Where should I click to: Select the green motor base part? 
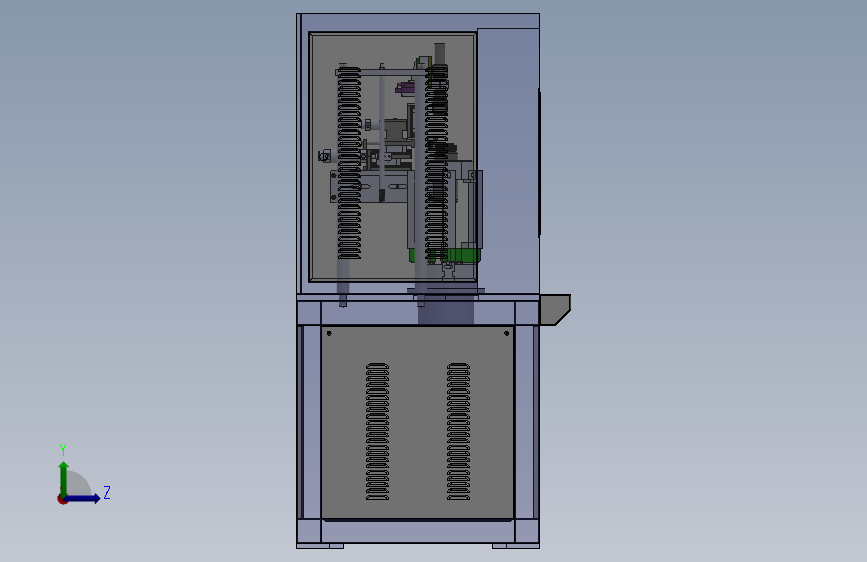pos(446,256)
